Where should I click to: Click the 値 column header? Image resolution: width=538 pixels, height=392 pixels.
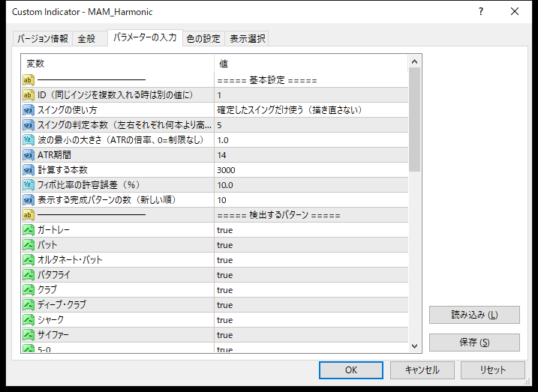(311, 64)
